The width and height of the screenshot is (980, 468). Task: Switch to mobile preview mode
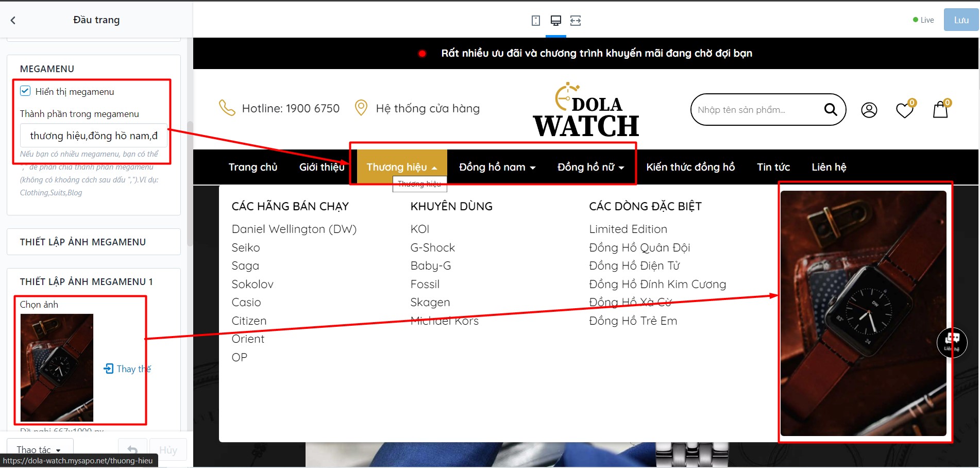(536, 21)
